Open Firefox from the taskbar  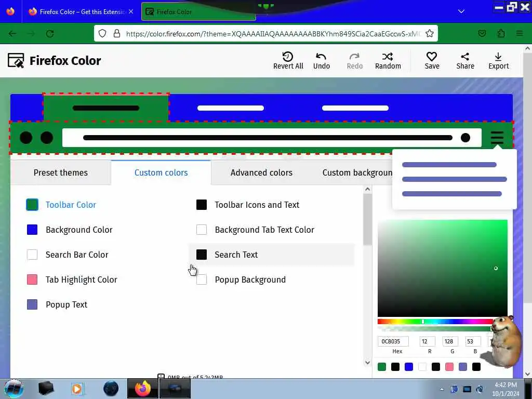pos(142,389)
